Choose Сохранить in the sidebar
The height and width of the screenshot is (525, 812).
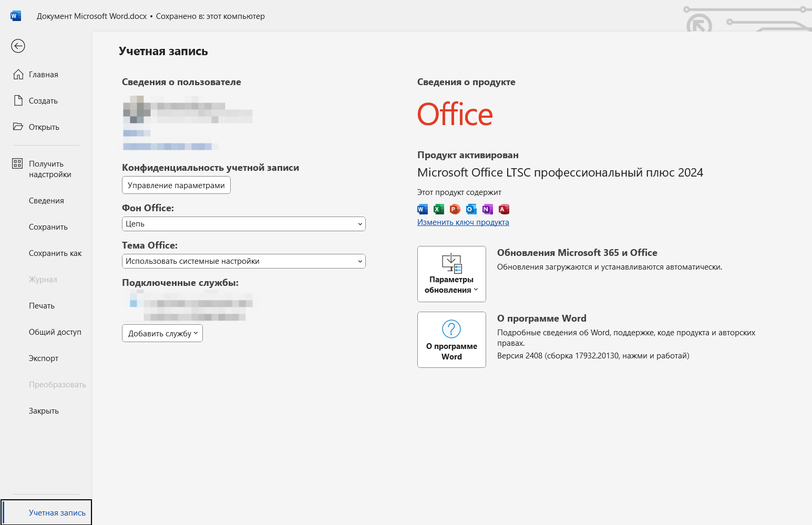click(x=46, y=227)
